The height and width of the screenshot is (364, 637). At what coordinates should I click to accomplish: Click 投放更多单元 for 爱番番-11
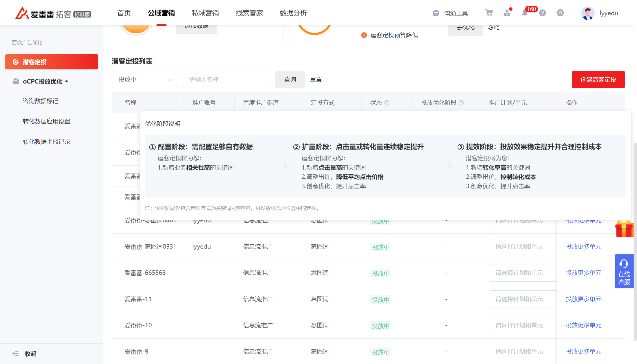[x=584, y=299]
